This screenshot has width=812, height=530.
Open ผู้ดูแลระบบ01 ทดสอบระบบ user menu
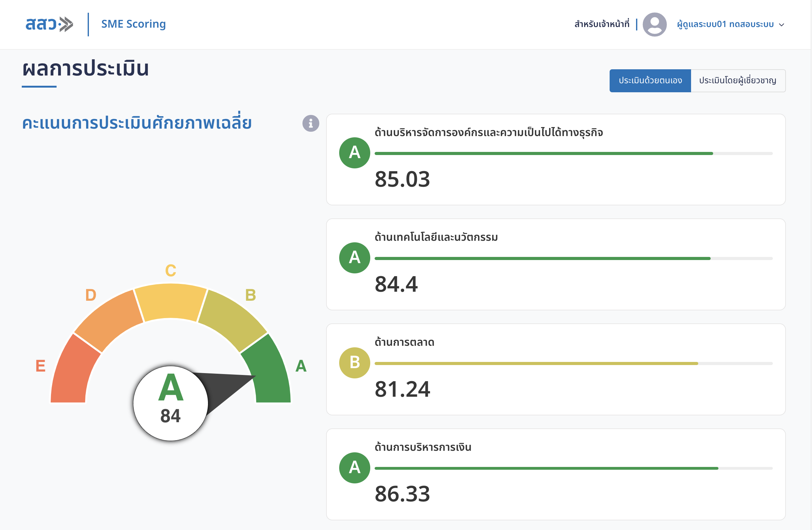(x=725, y=24)
